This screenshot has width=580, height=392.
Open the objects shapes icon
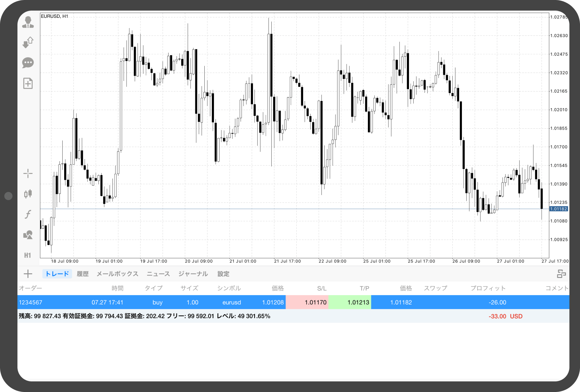tap(28, 235)
